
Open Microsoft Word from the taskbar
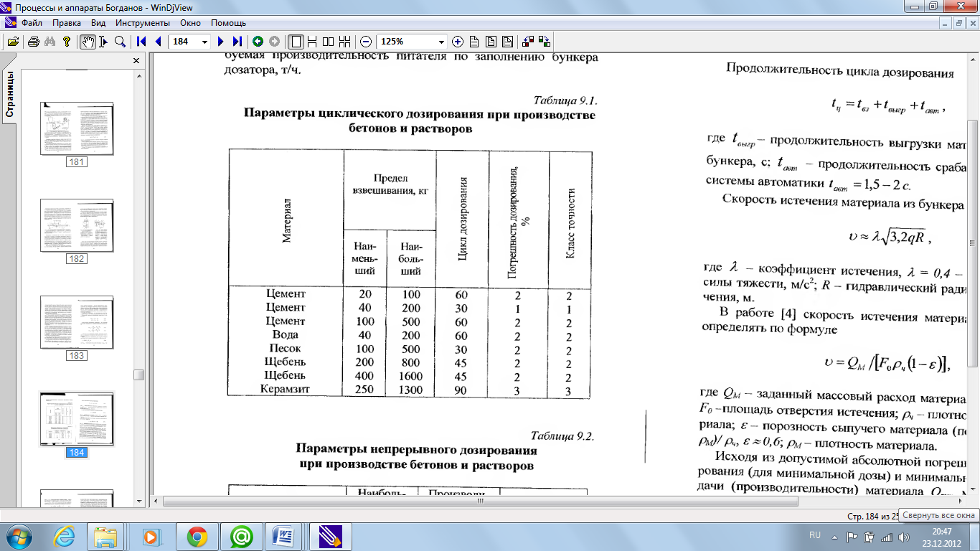click(x=286, y=536)
